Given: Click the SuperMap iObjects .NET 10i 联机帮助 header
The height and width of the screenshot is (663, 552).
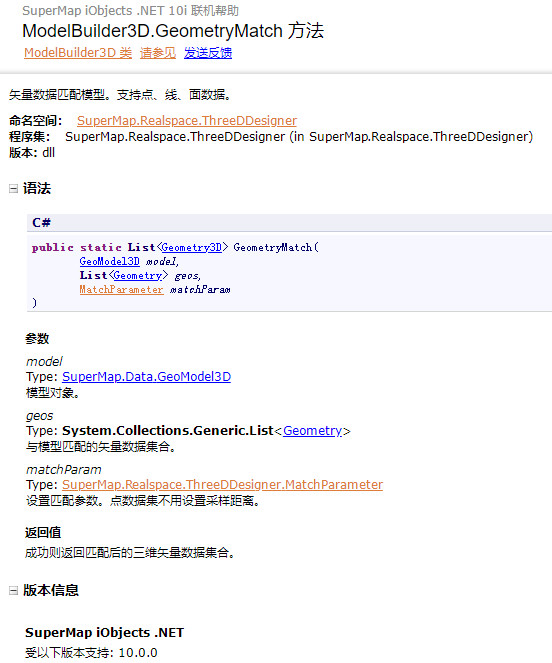Looking at the screenshot, I should (130, 11).
